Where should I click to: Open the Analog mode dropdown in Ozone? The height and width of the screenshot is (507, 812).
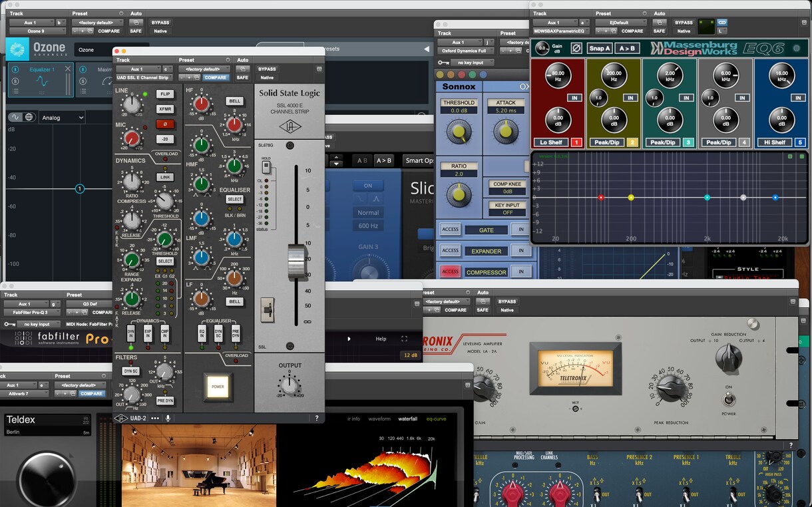(62, 118)
